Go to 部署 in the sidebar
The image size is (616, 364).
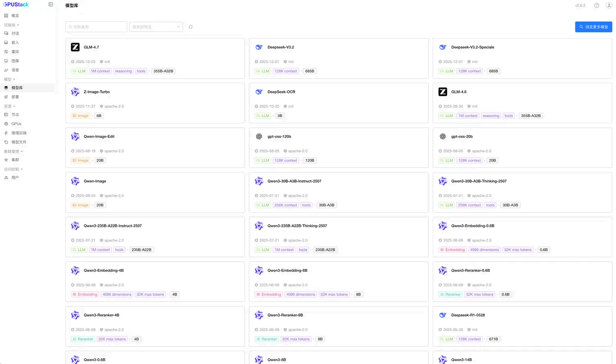pyautogui.click(x=28, y=97)
